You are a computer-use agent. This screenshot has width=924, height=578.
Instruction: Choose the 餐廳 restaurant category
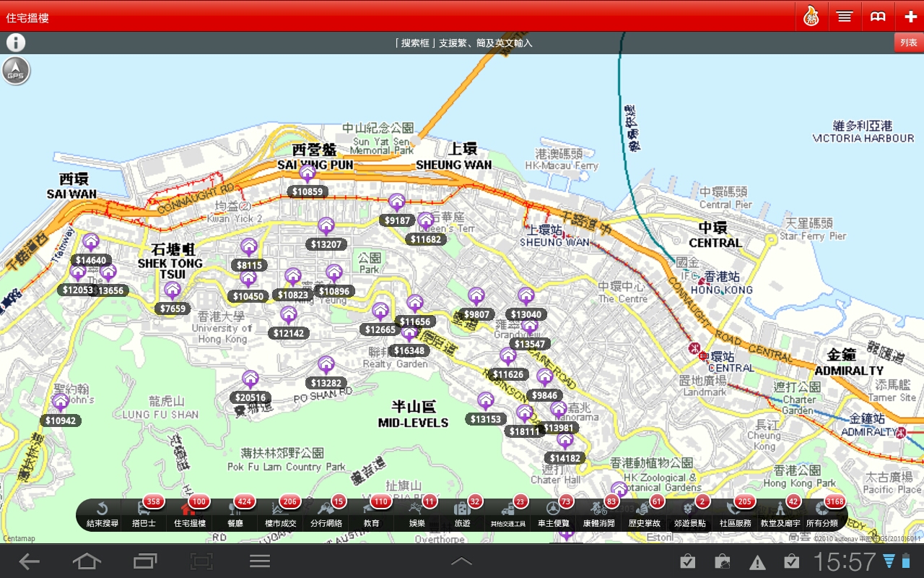click(235, 514)
